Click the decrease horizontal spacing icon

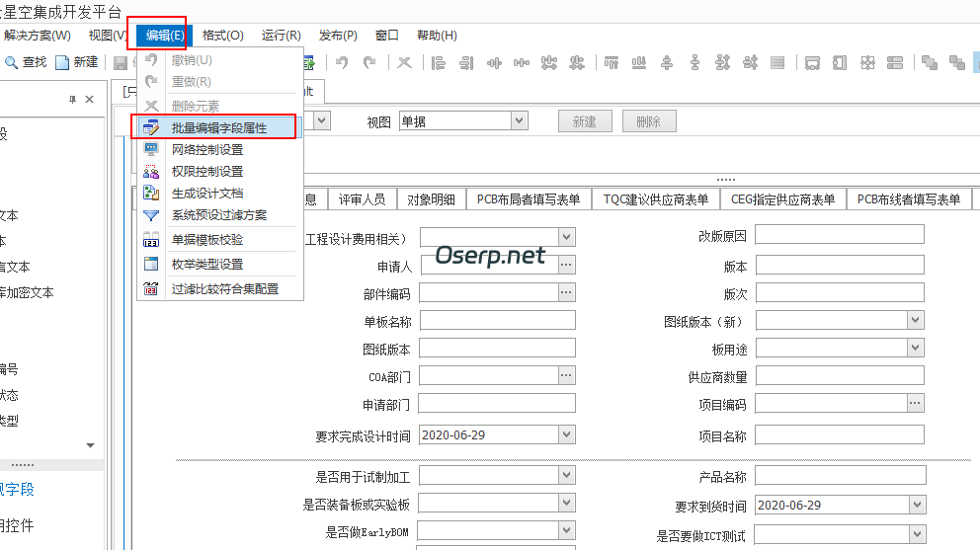(x=577, y=62)
